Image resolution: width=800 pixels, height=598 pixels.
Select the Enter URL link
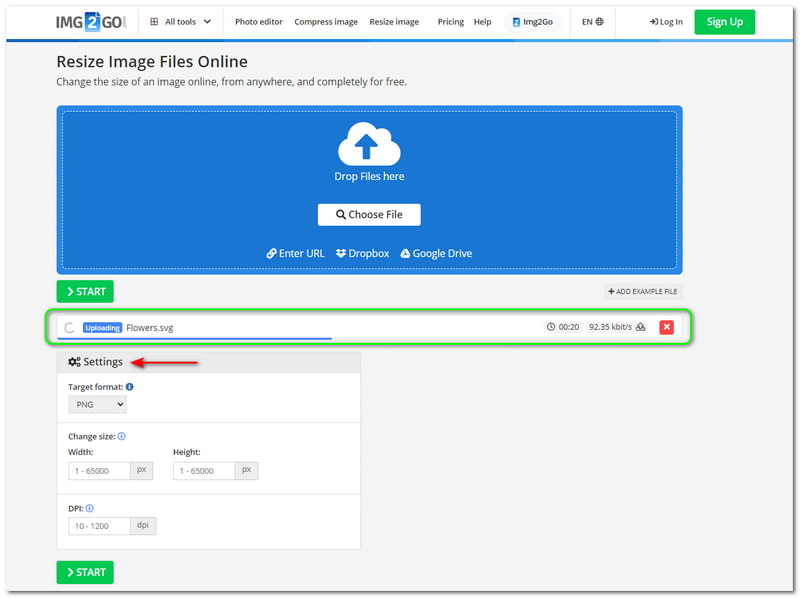pyautogui.click(x=296, y=254)
